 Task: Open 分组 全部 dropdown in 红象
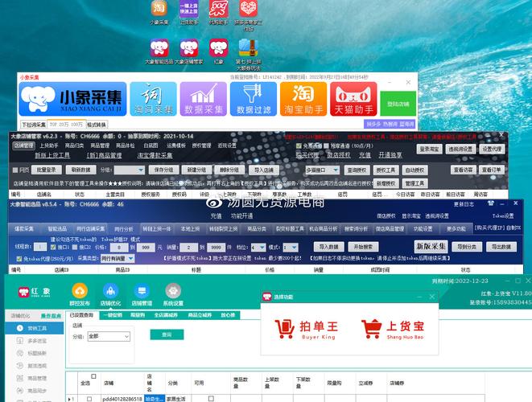109,336
